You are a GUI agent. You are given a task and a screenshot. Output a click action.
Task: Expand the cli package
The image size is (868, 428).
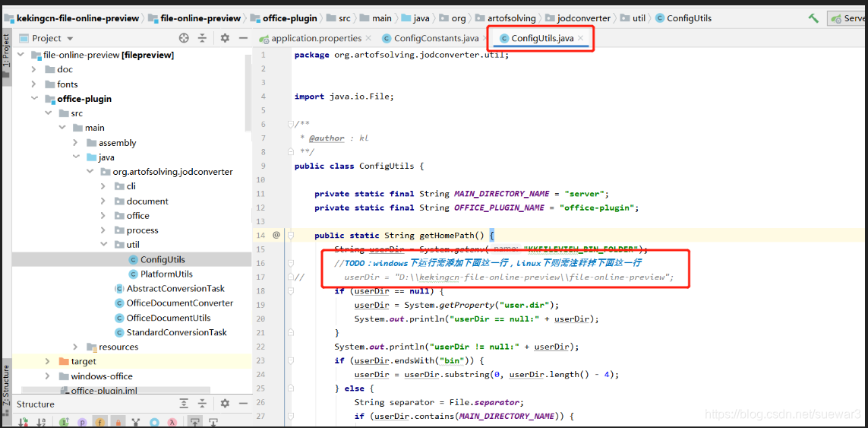103,186
